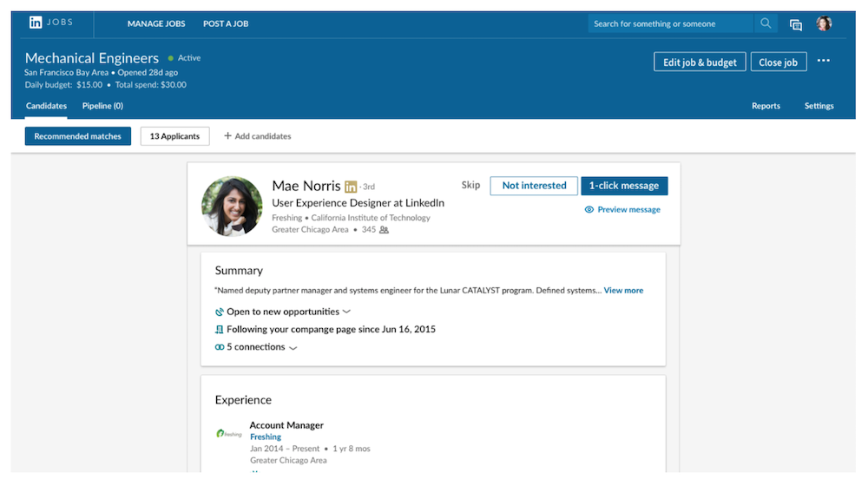Click View more in Summary

[x=623, y=291]
